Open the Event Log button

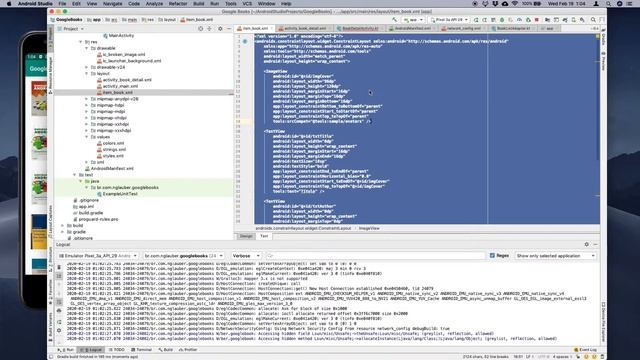point(585,350)
